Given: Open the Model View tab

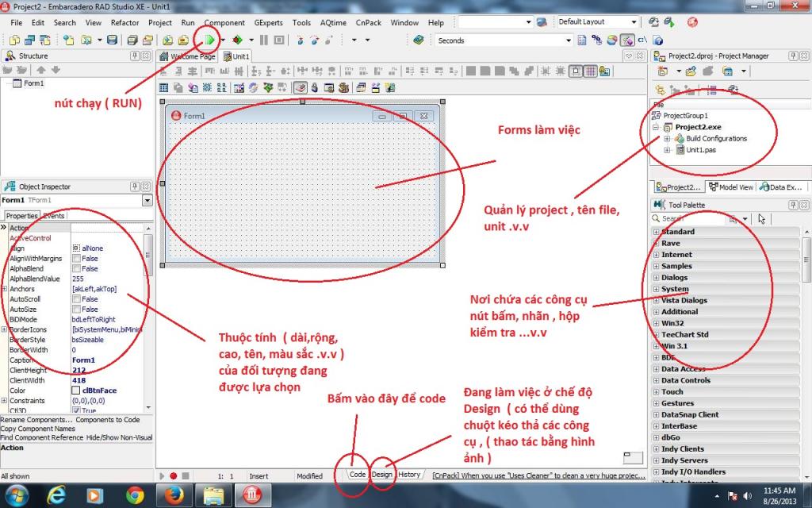Looking at the screenshot, I should tap(730, 187).
